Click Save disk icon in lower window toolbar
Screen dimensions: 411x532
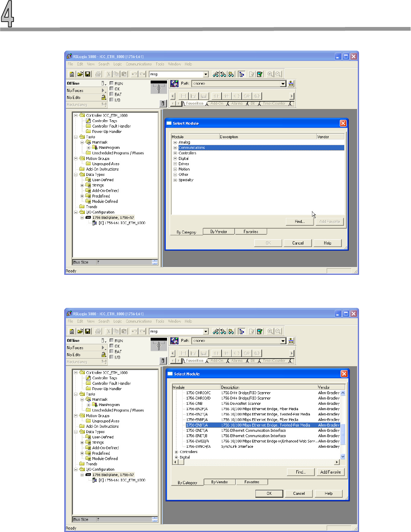87,331
